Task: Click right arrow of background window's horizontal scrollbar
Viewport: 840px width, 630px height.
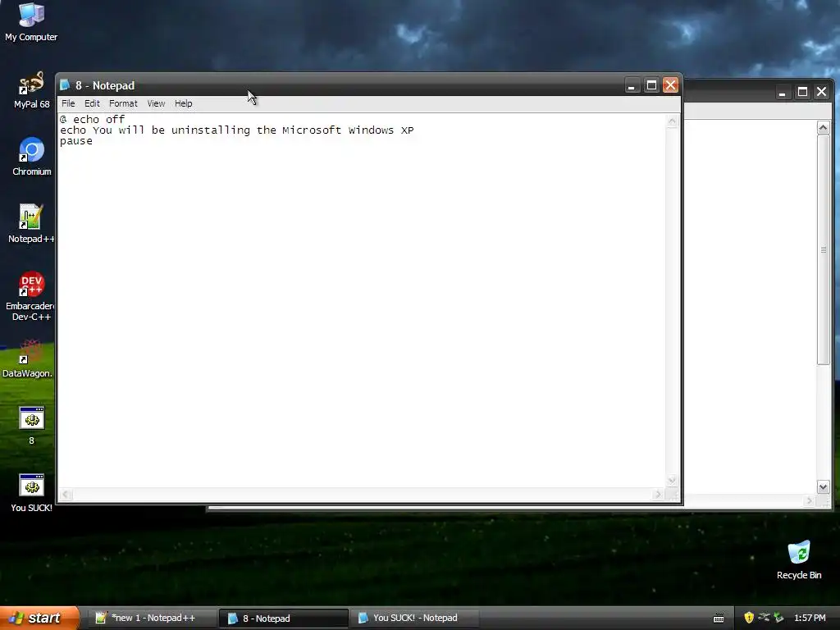Action: [809, 501]
